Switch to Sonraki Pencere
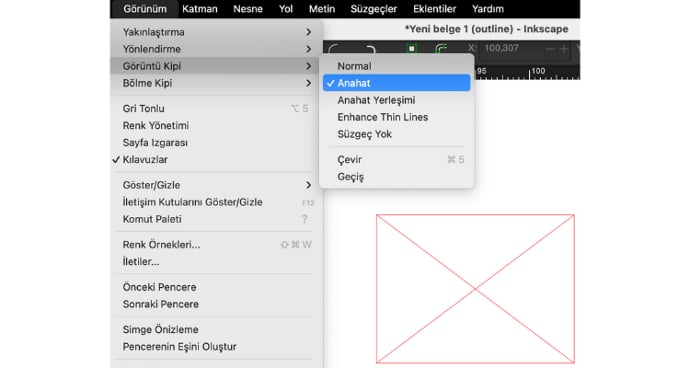This screenshot has width=690, height=368. 217,304
